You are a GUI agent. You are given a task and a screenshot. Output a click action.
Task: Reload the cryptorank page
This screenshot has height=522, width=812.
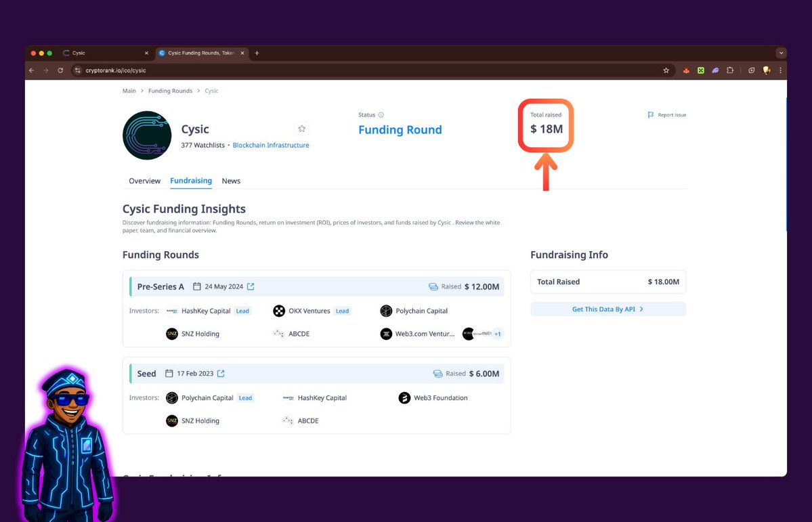pyautogui.click(x=60, y=70)
